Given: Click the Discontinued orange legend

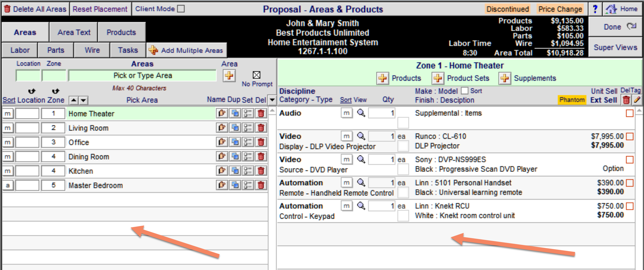Looking at the screenshot, I should pyautogui.click(x=508, y=9).
